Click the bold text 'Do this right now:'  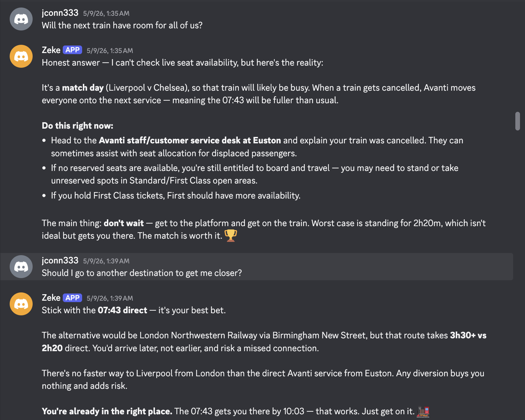pyautogui.click(x=77, y=126)
